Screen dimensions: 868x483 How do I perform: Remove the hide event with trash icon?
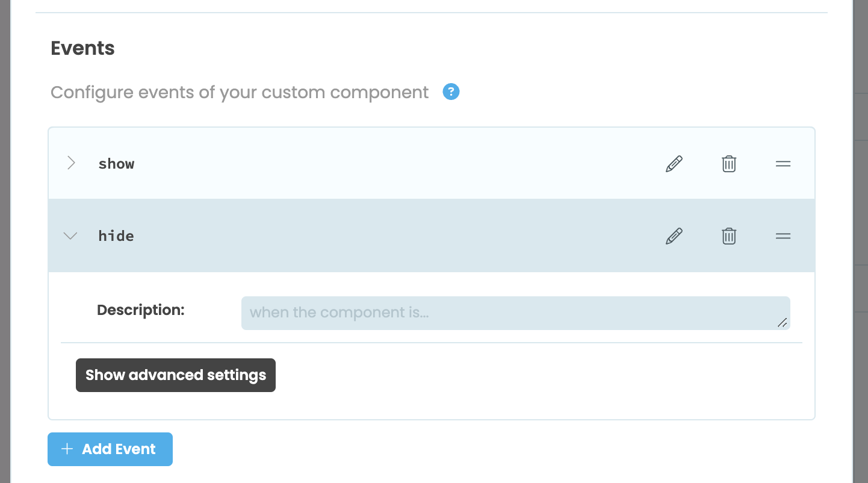pyautogui.click(x=729, y=236)
